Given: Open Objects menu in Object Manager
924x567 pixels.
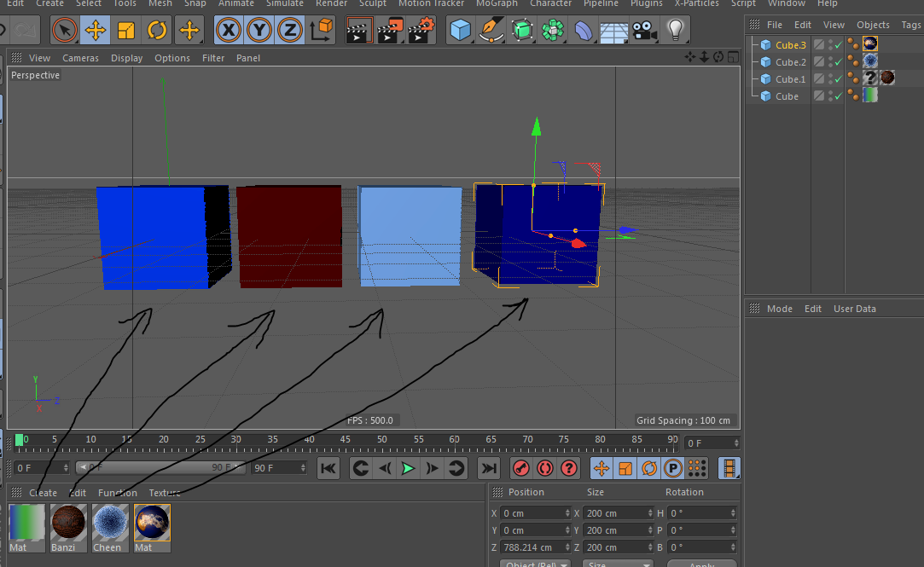Looking at the screenshot, I should pos(873,25).
